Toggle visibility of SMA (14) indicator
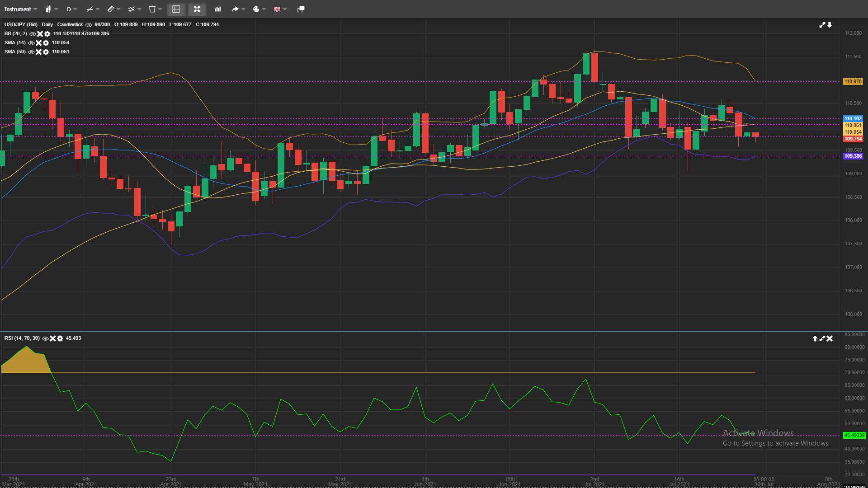 pos(31,43)
